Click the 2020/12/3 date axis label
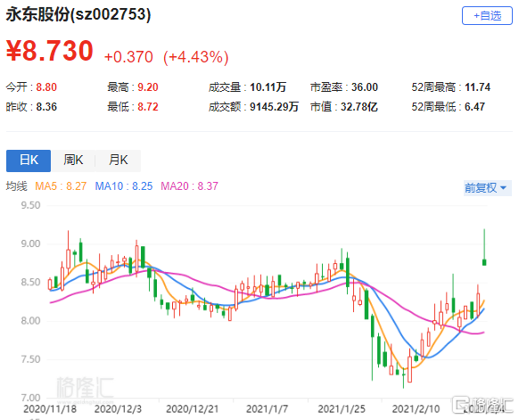Viewport: 519px width, 420px height. point(118,409)
